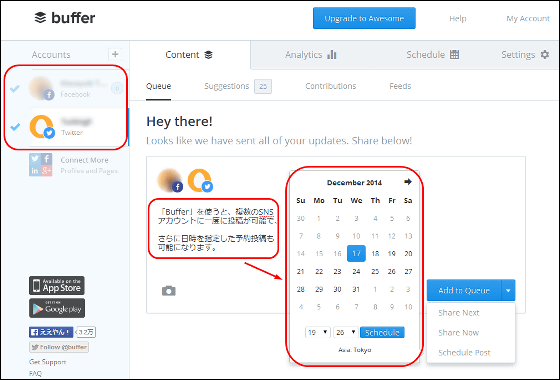560x380 pixels.
Task: Open Google Play badge
Action: pyautogui.click(x=57, y=308)
